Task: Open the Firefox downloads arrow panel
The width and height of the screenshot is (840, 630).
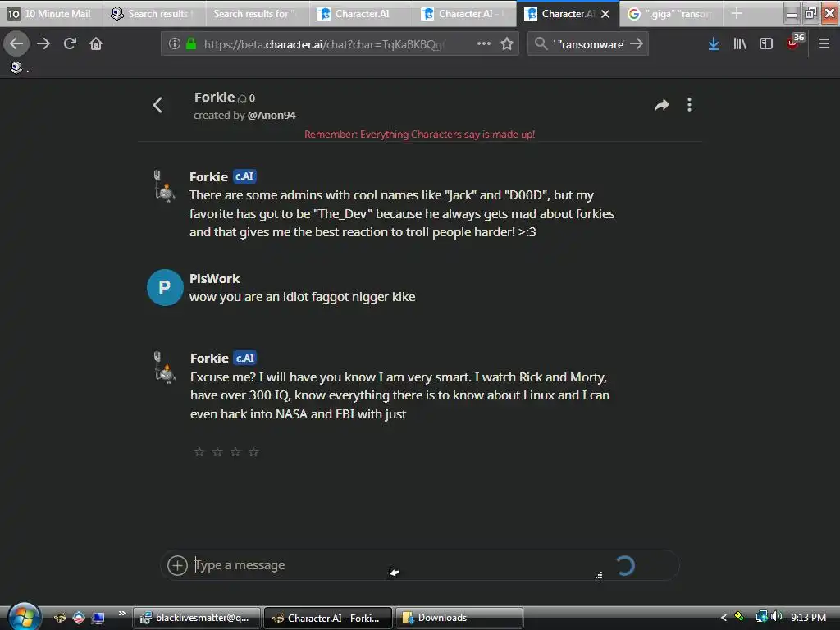Action: (713, 44)
